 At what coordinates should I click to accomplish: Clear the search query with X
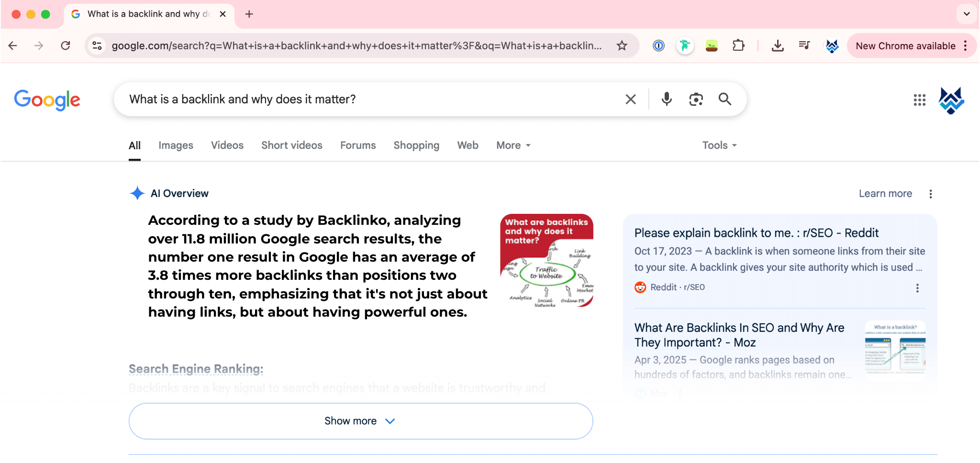point(631,99)
